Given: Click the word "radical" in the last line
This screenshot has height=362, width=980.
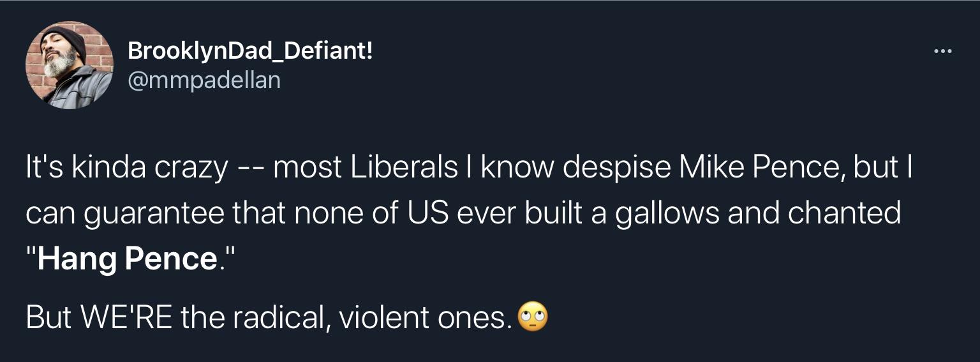Looking at the screenshot, I should click(279, 317).
